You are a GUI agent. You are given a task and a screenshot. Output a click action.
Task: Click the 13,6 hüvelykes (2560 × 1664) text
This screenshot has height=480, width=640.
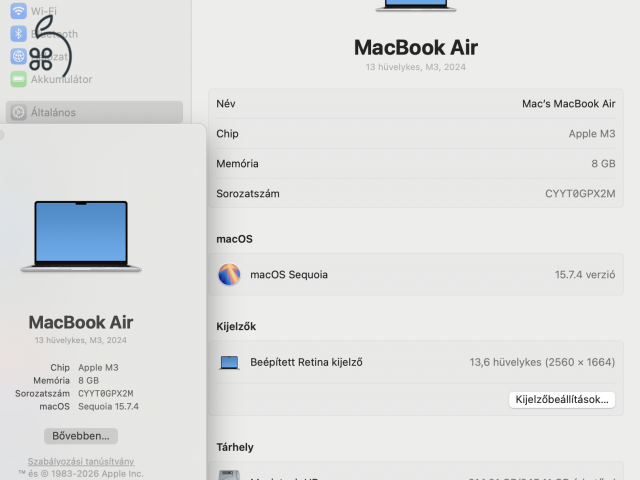[x=542, y=362]
